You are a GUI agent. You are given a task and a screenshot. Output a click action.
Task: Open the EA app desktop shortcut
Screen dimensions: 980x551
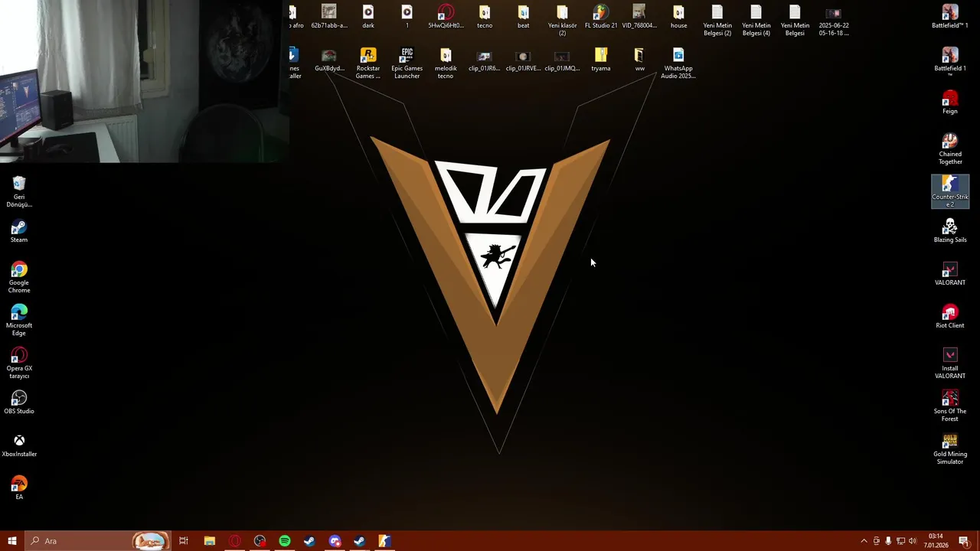(19, 488)
